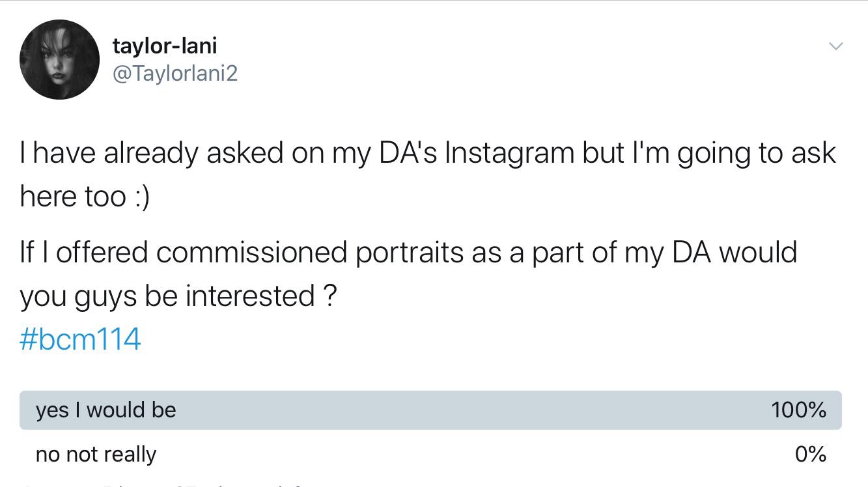This screenshot has height=487, width=868.
Task: Select the "yes I would be" poll option
Action: [106, 410]
